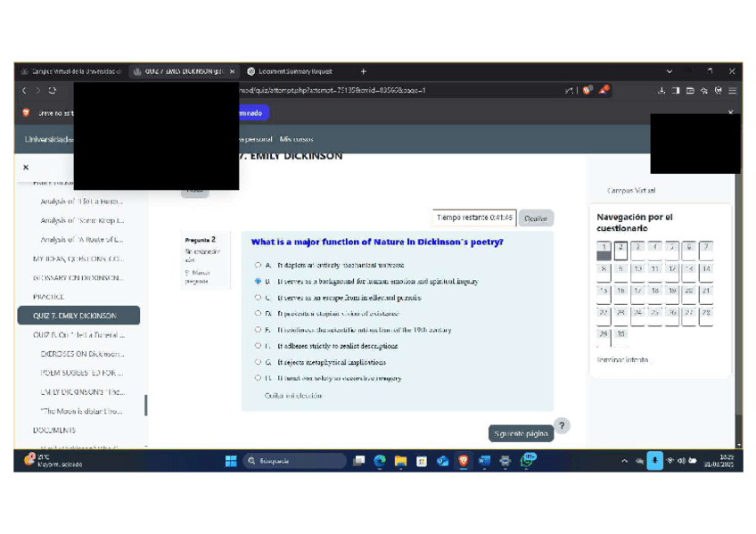
Task: Reload the page with the refresh icon
Action: [x=52, y=91]
